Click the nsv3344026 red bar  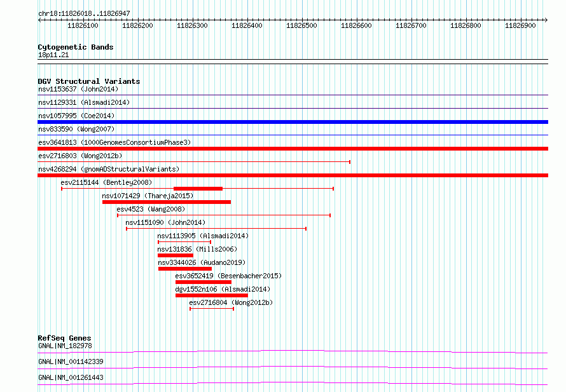[x=185, y=269]
